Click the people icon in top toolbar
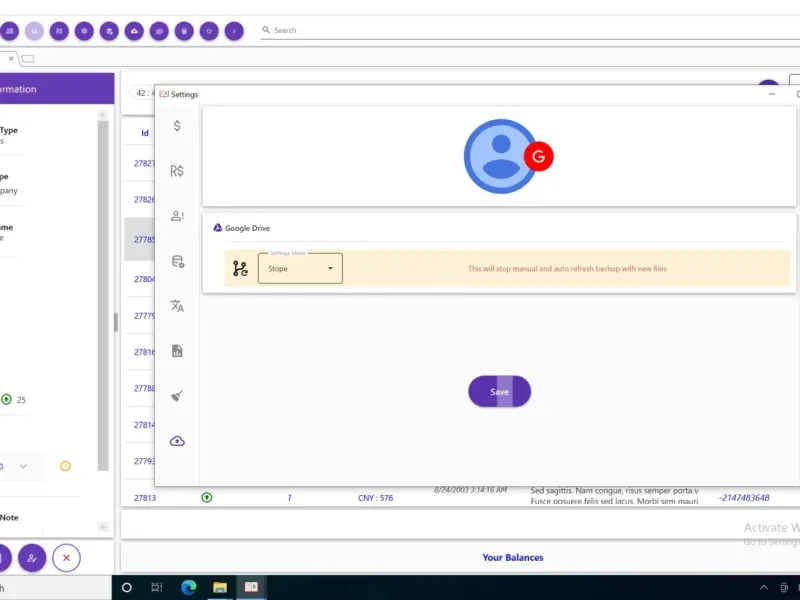 (9, 31)
